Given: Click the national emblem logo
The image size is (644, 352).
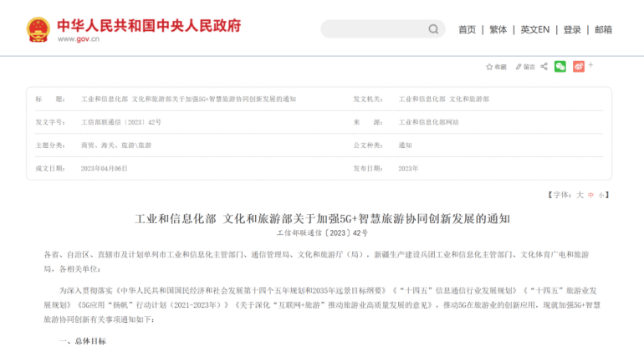Looking at the screenshot, I should 38,29.
